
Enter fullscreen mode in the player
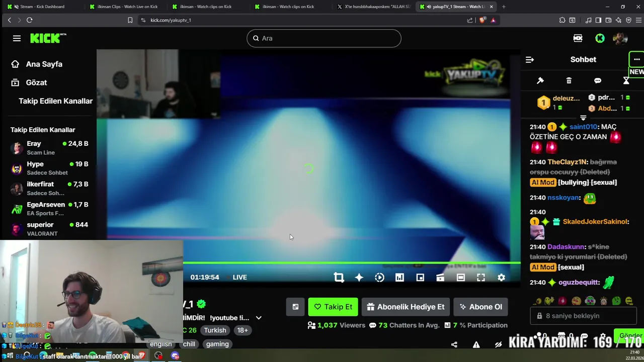point(481,278)
